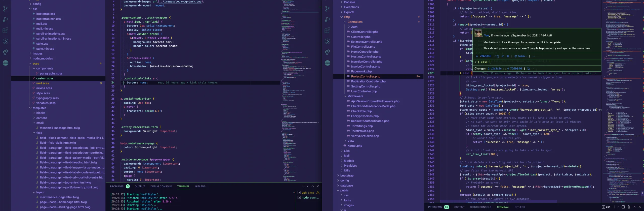Open GitLens view in left window activity bar

(x=5, y=41)
